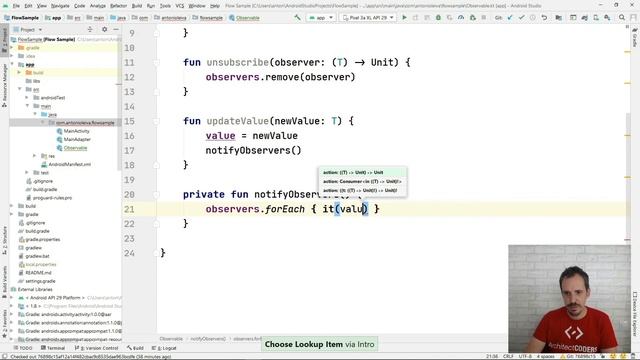Open the TODO tool window
This screenshot has width=640, height=360.
[x=23, y=348]
